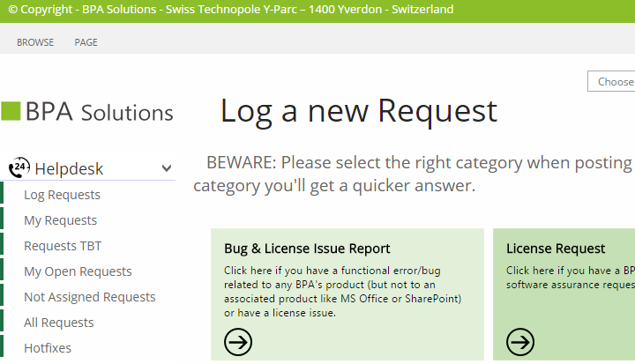View All Requests link

[59, 323]
